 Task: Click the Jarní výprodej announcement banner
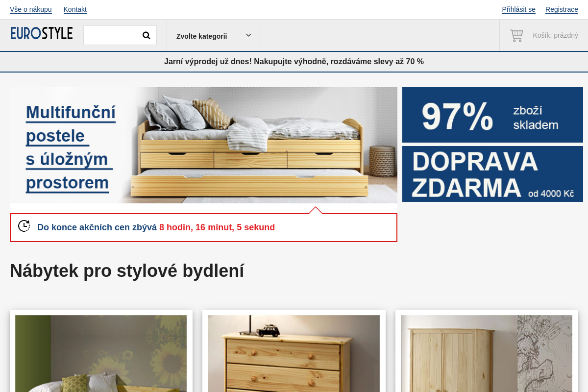pyautogui.click(x=294, y=62)
